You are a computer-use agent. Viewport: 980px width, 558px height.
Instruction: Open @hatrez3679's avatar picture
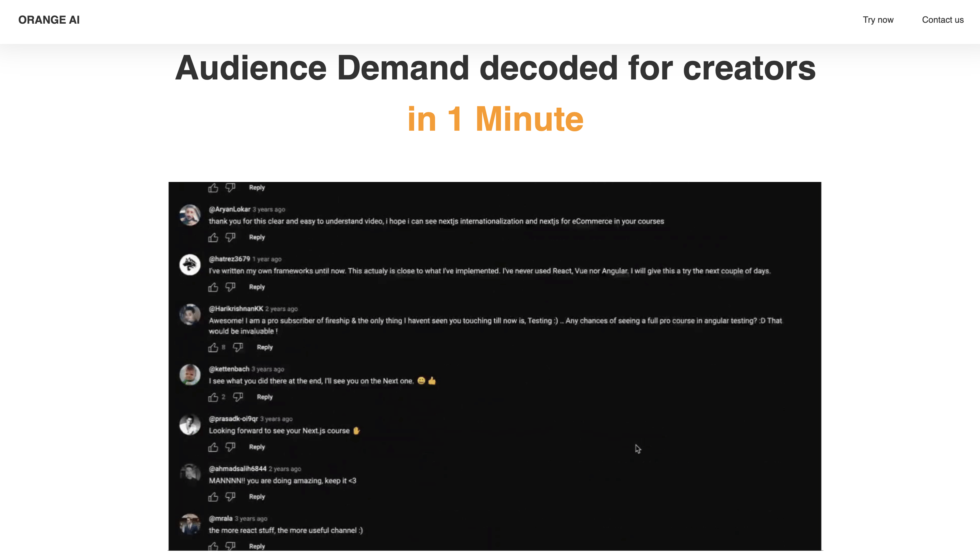(190, 264)
